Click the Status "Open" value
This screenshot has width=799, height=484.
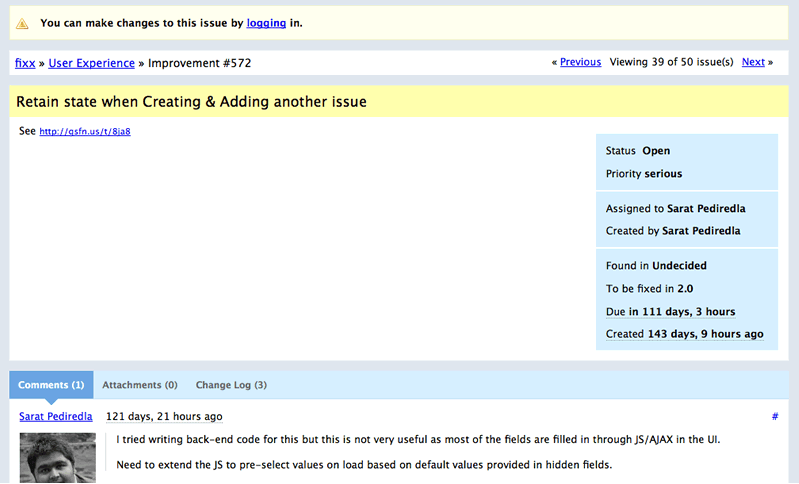pos(656,151)
